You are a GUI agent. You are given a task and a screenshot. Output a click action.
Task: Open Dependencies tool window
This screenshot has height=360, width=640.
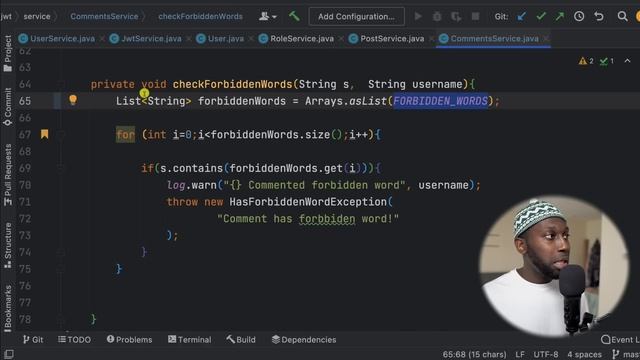coord(304,340)
